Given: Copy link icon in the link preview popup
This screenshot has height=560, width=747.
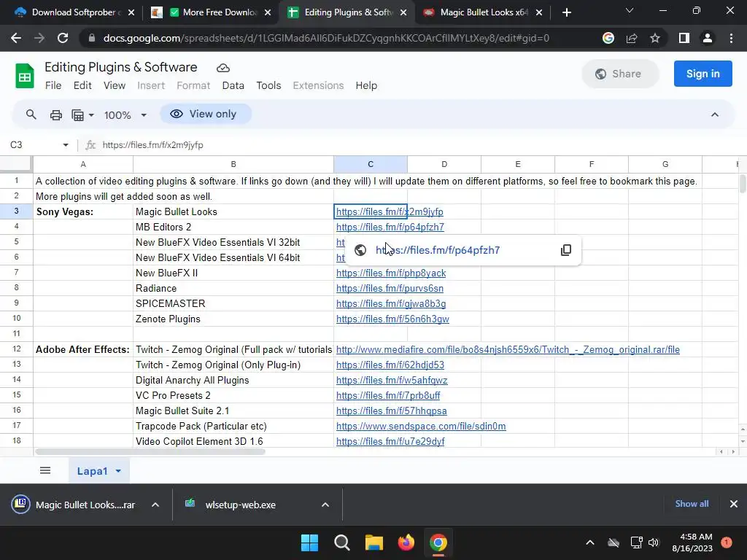Looking at the screenshot, I should (566, 250).
